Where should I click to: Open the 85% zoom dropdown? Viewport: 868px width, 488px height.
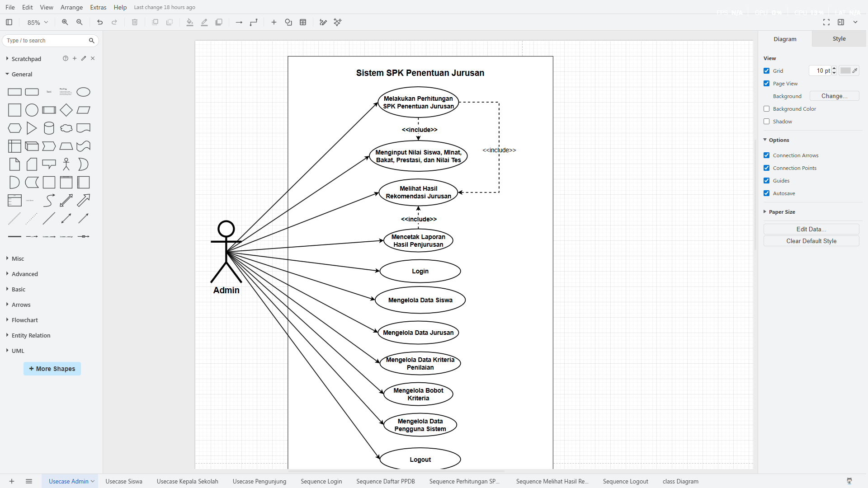point(38,22)
